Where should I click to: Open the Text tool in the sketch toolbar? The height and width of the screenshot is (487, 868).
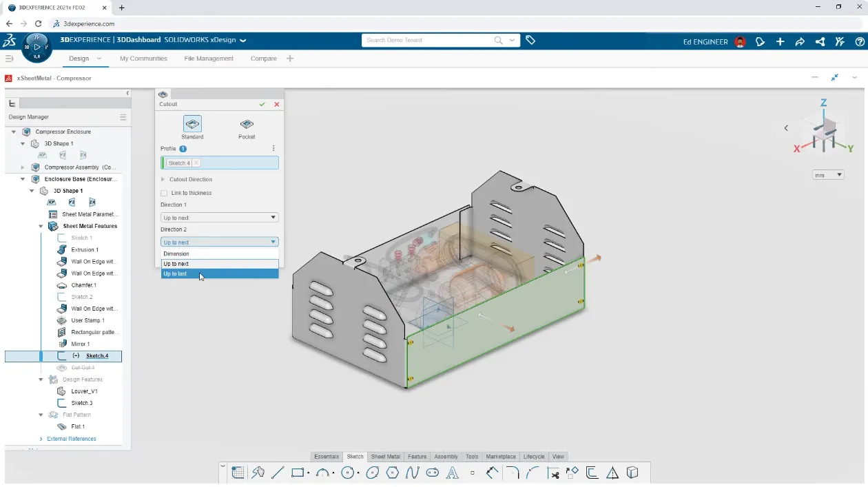click(453, 473)
